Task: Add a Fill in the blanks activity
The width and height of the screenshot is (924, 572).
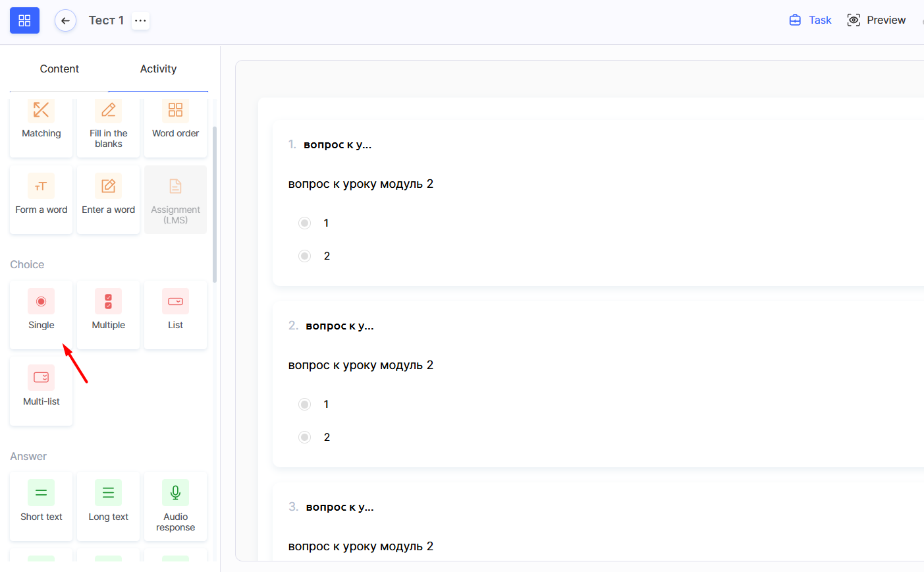Action: click(108, 125)
